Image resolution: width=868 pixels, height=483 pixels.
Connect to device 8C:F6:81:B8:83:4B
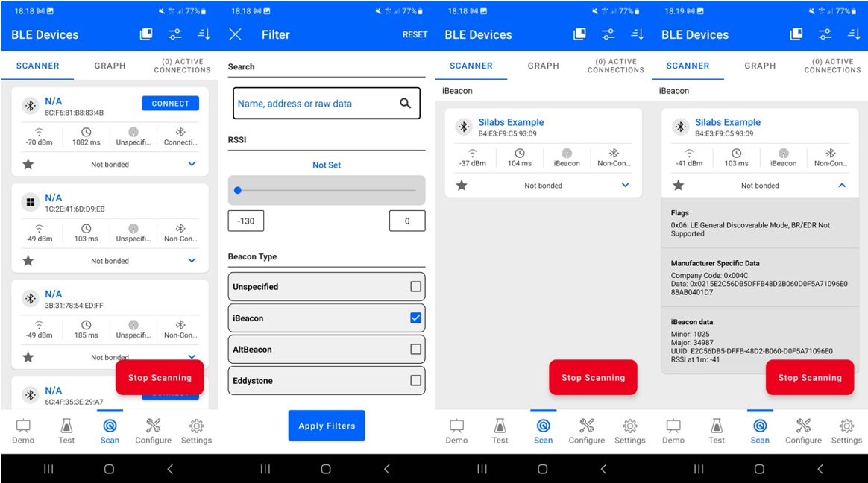pos(170,104)
